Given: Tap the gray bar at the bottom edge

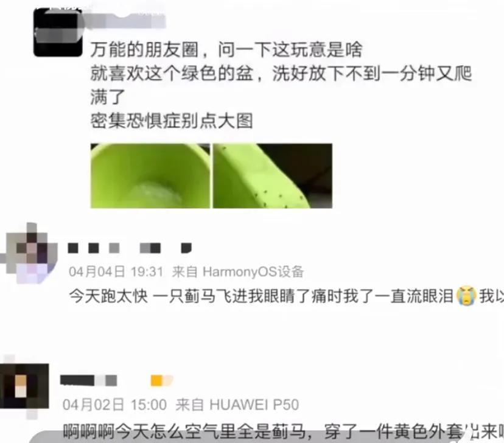Looking at the screenshot, I should (267, 438).
